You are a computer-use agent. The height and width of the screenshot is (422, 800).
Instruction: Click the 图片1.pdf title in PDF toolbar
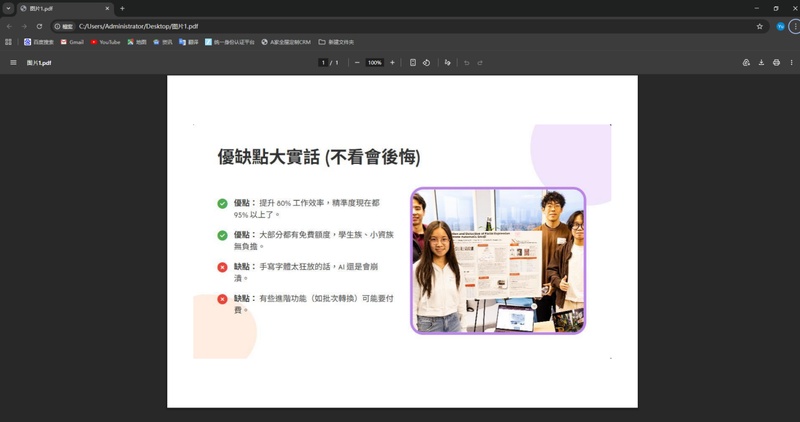pyautogui.click(x=39, y=63)
